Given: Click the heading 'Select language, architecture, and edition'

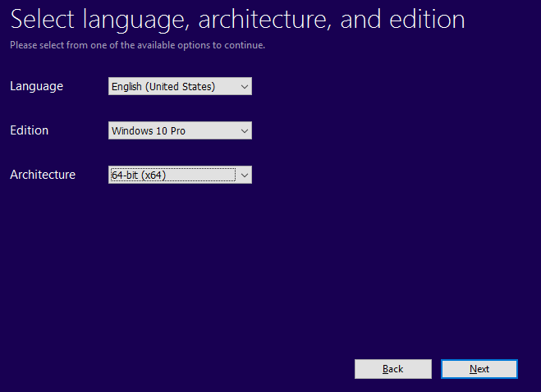Looking at the screenshot, I should 238,20.
